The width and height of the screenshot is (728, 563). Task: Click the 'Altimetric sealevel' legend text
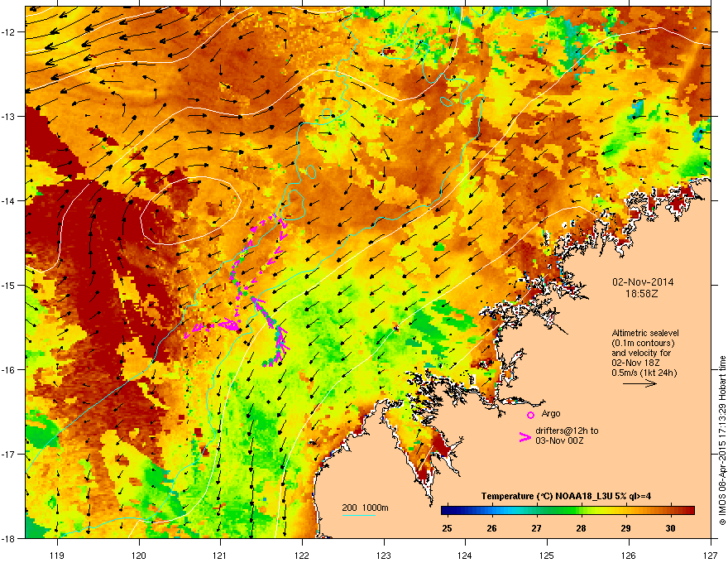(x=645, y=333)
